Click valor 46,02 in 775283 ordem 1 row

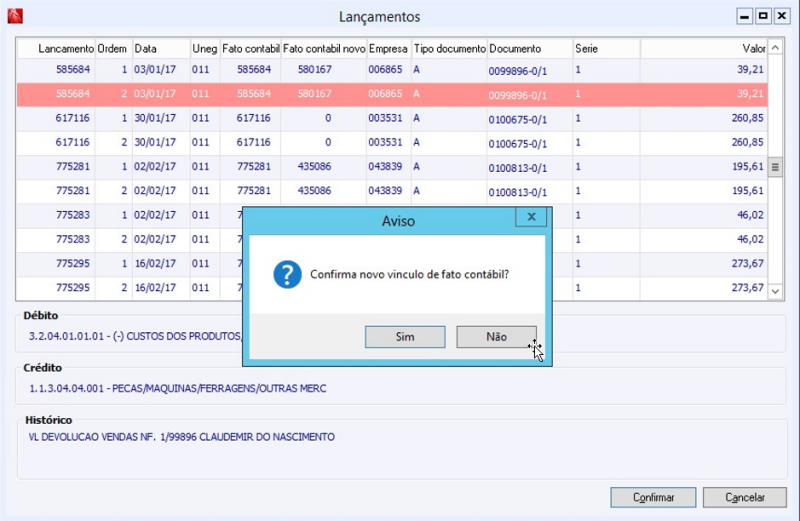pyautogui.click(x=750, y=215)
